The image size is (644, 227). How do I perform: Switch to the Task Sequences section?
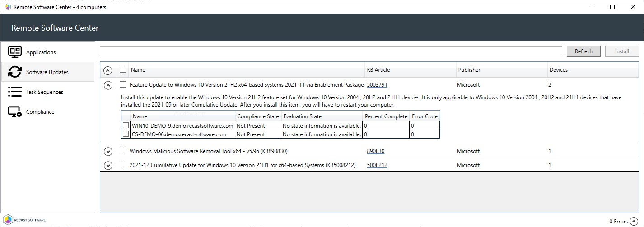click(x=47, y=92)
